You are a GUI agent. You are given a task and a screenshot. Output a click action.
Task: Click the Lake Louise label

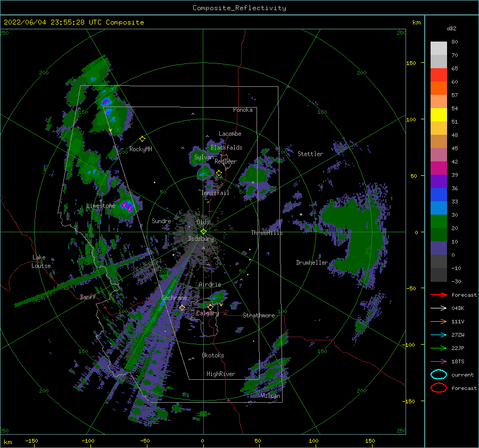[x=41, y=262]
